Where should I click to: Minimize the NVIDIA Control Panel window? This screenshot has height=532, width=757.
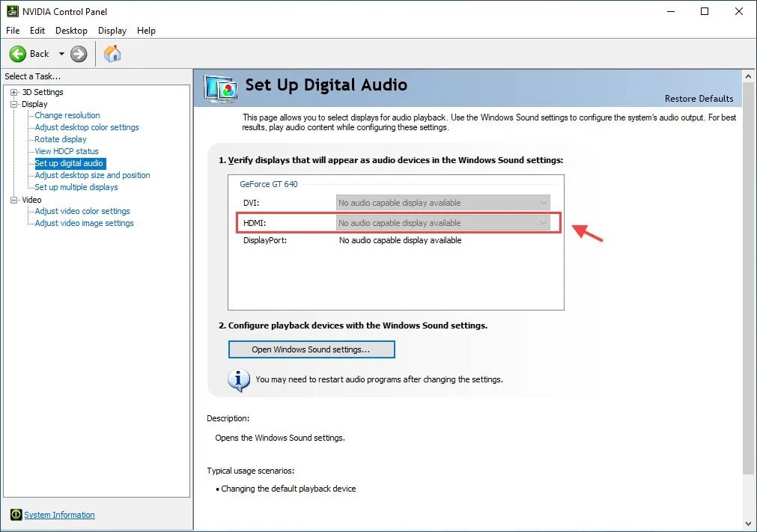click(671, 11)
